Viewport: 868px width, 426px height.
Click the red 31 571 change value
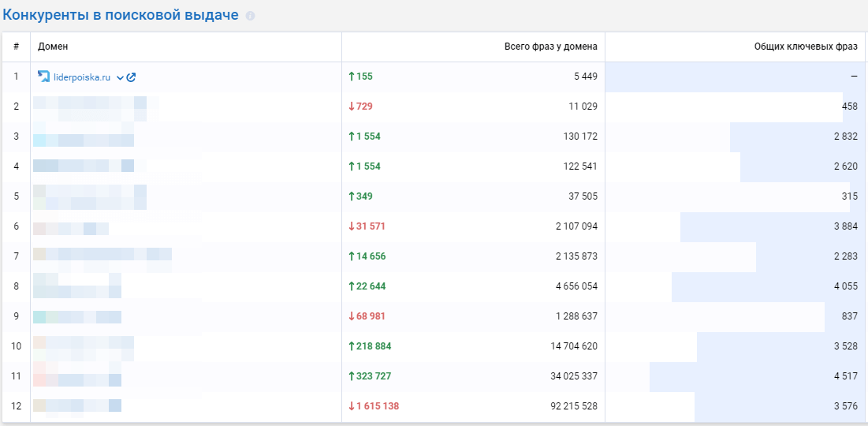point(367,226)
